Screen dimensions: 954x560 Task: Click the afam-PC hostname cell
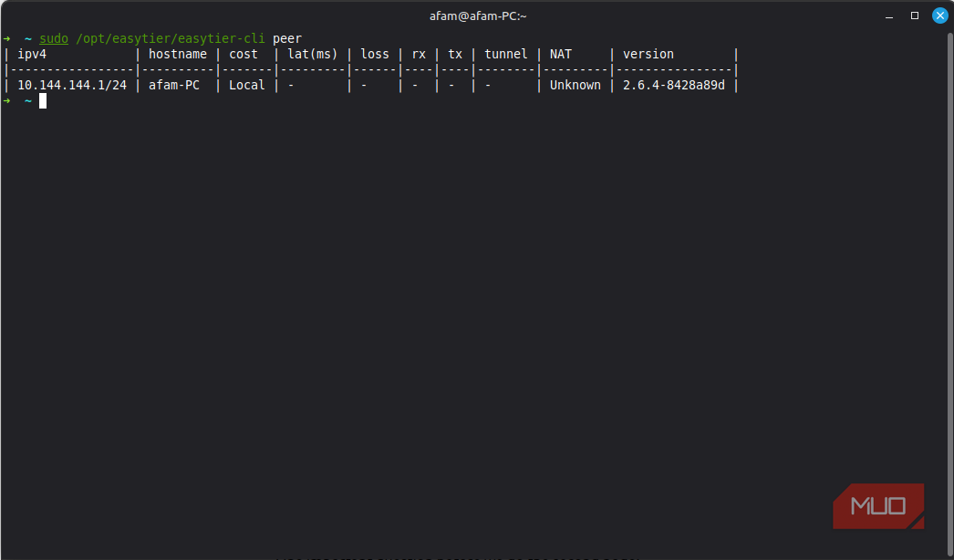174,85
